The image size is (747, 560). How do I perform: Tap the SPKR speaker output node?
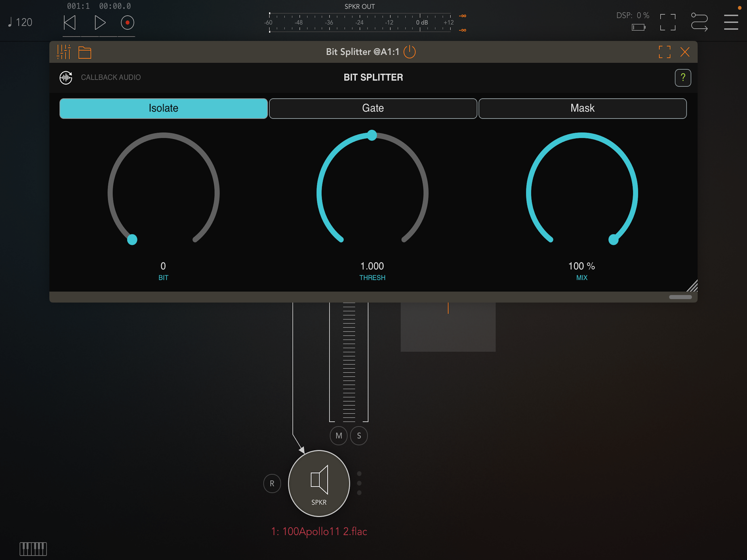[319, 483]
